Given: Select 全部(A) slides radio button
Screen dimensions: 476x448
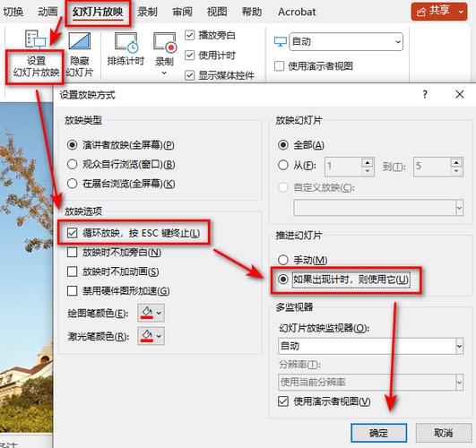Looking at the screenshot, I should pyautogui.click(x=283, y=145).
